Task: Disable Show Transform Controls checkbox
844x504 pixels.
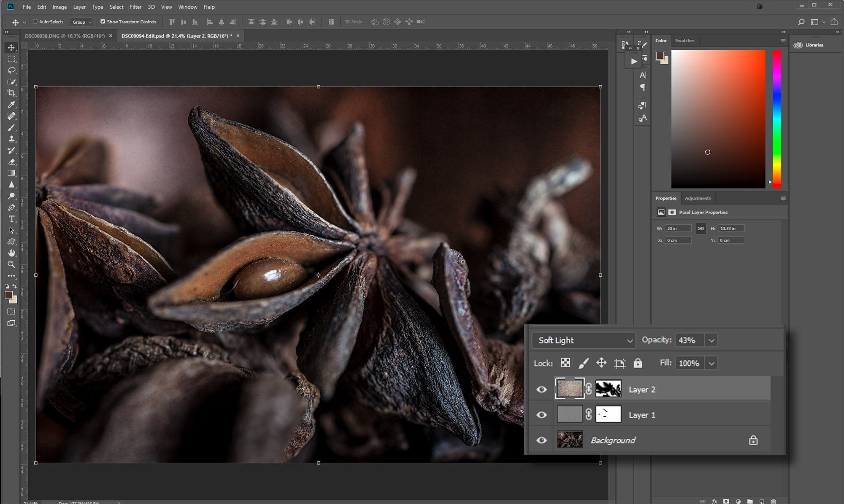Action: [103, 22]
